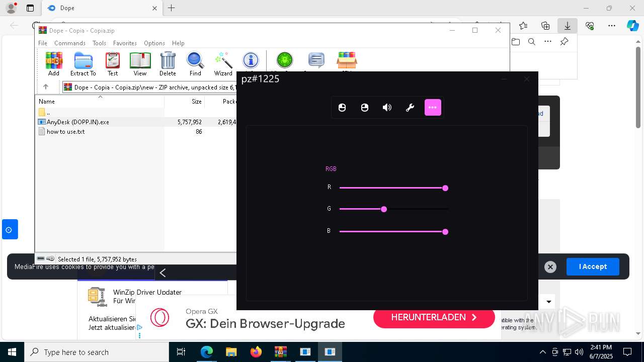Pin the downloads panel

(565, 42)
